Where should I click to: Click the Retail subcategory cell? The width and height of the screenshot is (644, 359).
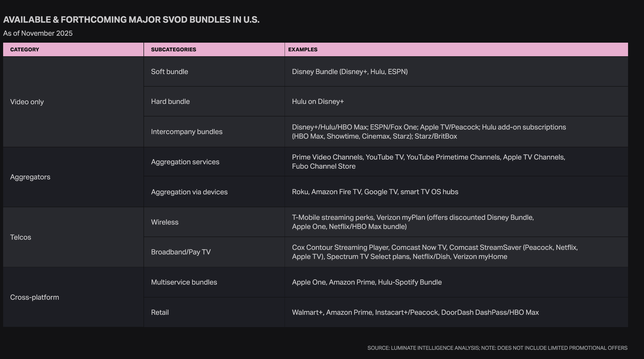tap(160, 312)
